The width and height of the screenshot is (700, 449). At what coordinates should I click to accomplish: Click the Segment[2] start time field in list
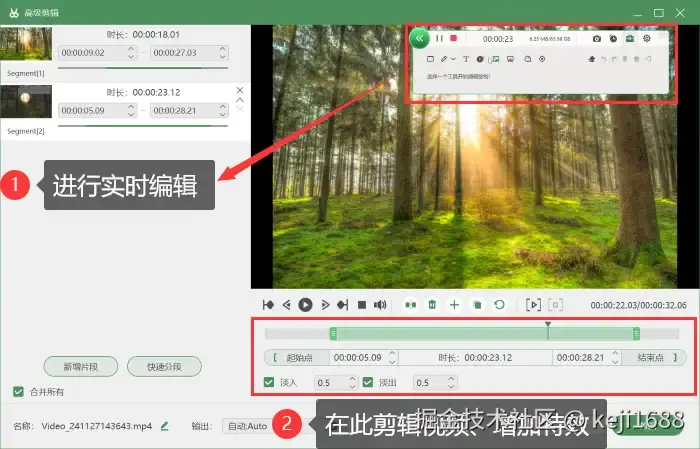[97, 111]
